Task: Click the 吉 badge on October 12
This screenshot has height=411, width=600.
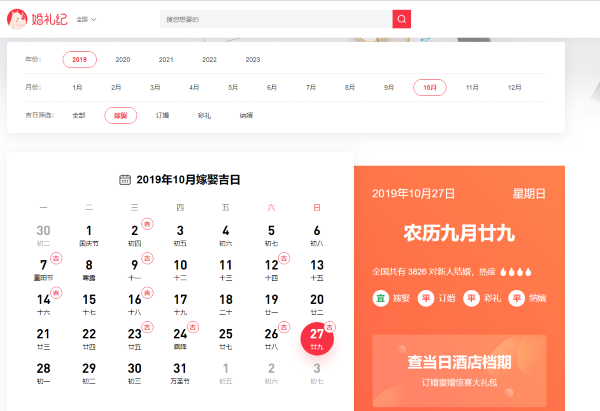Action: click(x=284, y=258)
